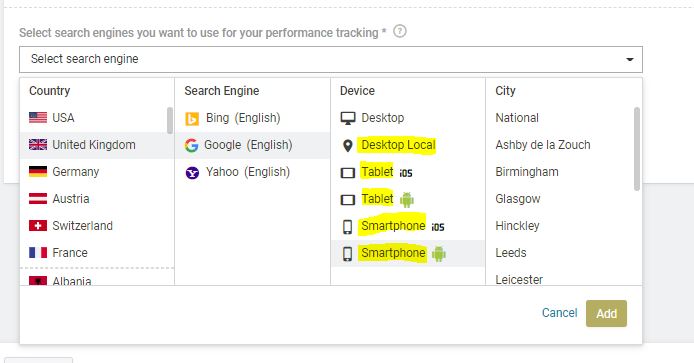Click the Android robot icon beside Smartphone
This screenshot has height=363, width=694.
click(439, 254)
